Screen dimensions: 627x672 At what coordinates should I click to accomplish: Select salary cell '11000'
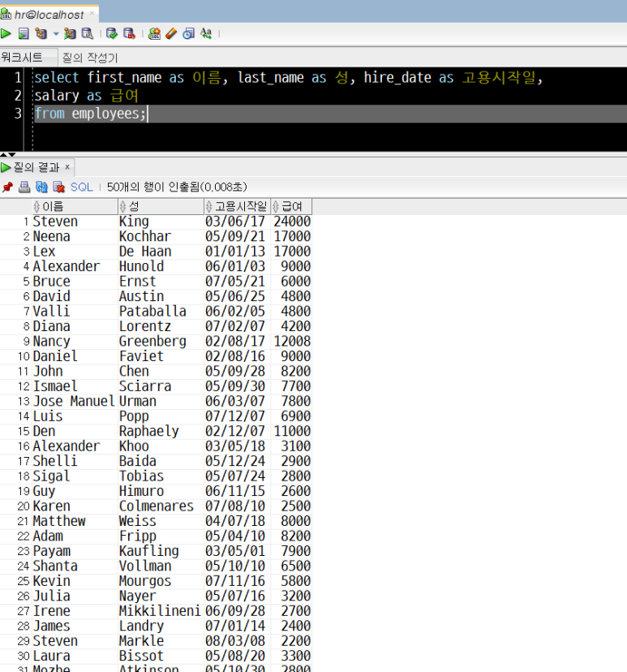pyautogui.click(x=291, y=432)
